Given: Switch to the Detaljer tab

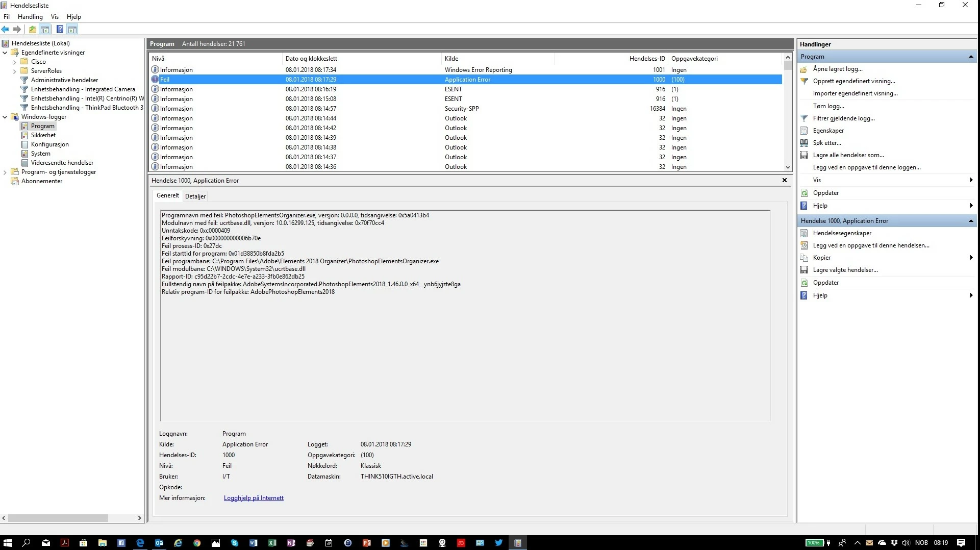Looking at the screenshot, I should pyautogui.click(x=195, y=196).
